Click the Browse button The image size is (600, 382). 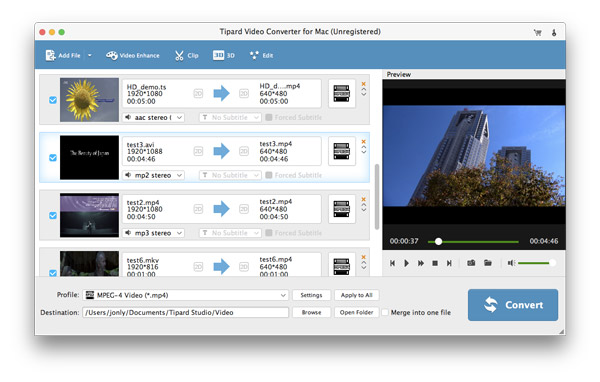311,312
